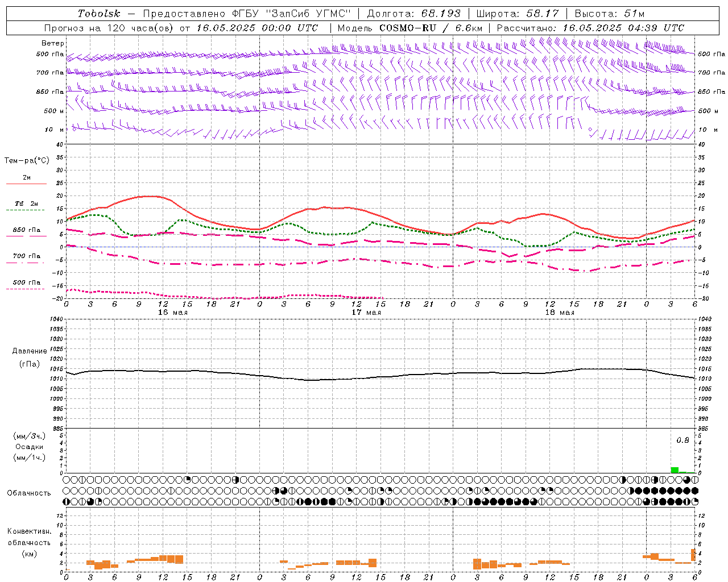Viewport: 728px width, 582px height.
Task: Click the '16 мая' date label
Action: pos(173,313)
